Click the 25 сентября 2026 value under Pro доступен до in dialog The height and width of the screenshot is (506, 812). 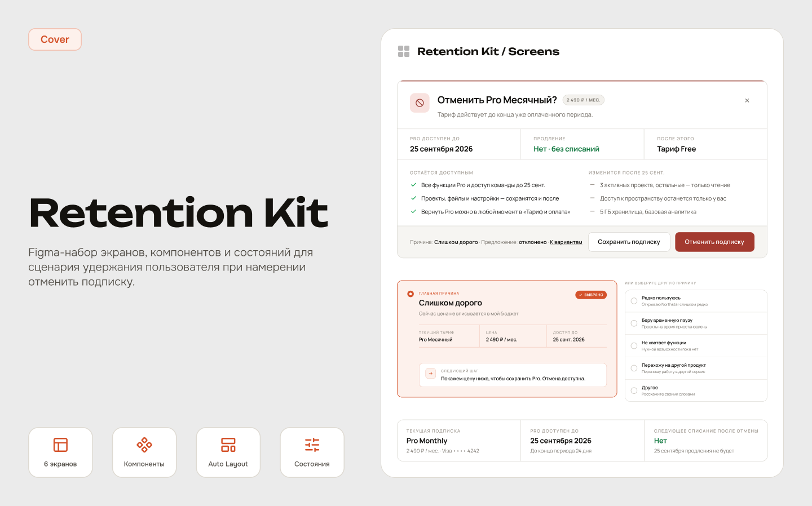[x=442, y=149]
